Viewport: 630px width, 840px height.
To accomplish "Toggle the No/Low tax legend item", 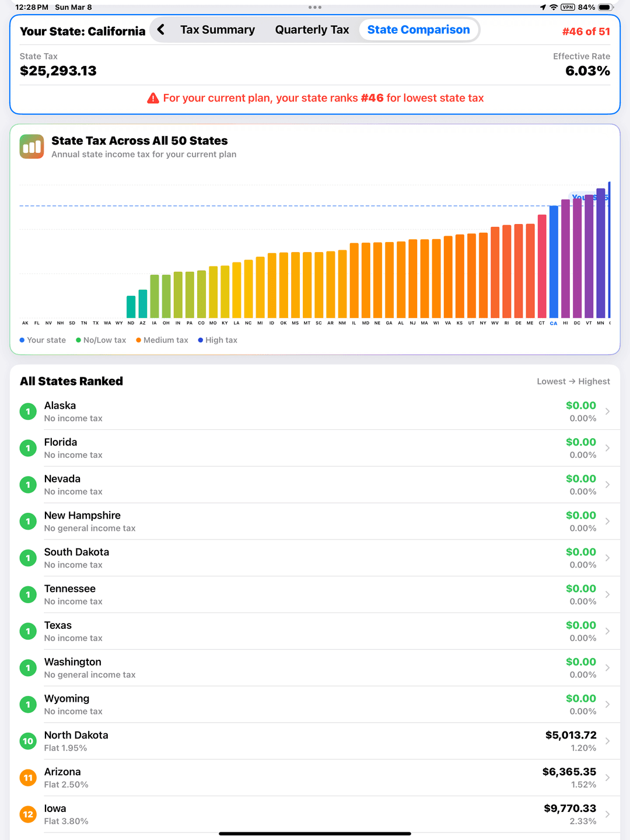I will (x=101, y=340).
